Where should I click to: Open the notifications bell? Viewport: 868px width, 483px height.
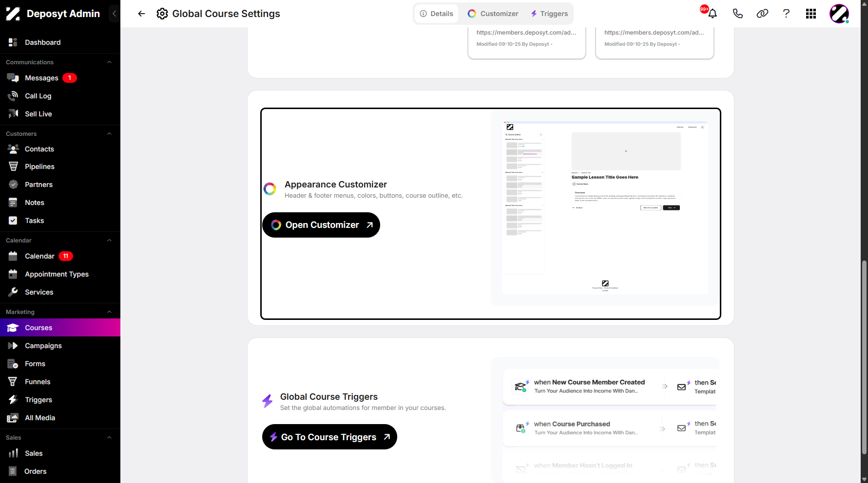pos(713,14)
